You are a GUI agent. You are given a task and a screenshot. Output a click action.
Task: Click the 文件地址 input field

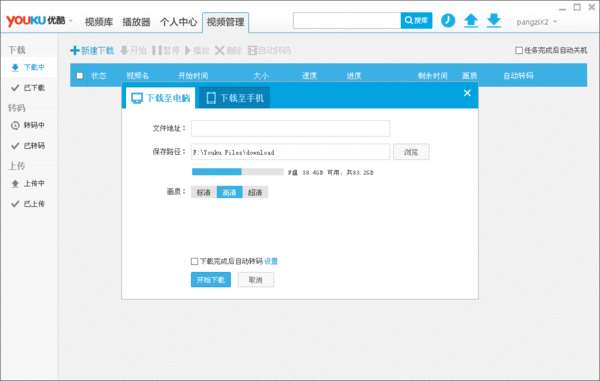(x=290, y=129)
